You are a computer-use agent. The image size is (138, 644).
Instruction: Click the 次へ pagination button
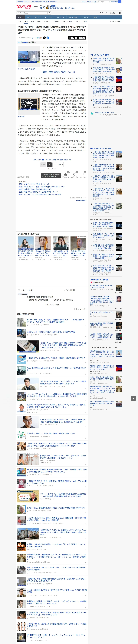[x=60, y=165]
